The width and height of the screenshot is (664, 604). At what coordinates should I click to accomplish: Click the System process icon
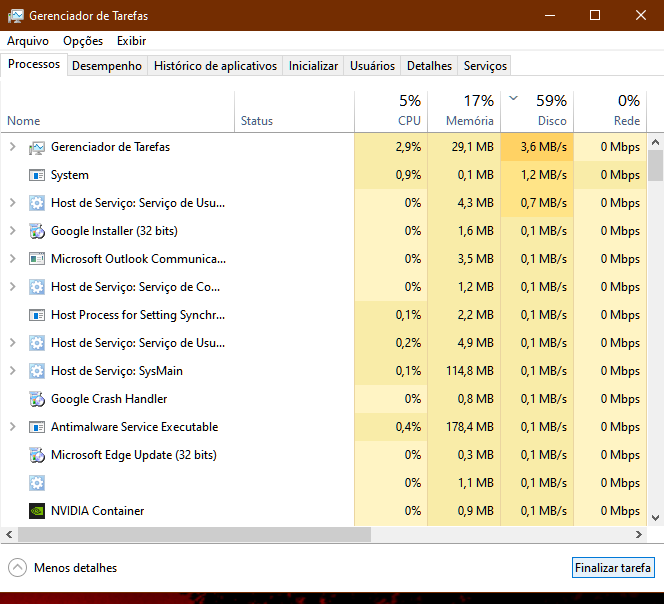(37, 175)
